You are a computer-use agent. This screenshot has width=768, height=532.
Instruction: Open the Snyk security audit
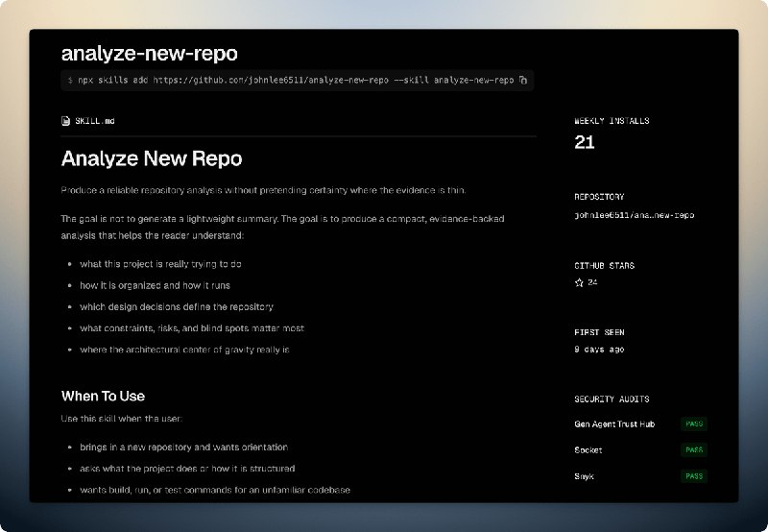pyautogui.click(x=585, y=475)
